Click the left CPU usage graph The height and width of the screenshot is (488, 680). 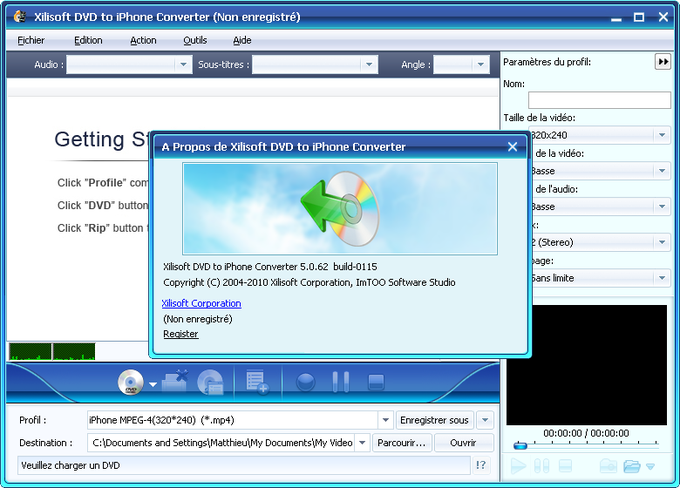click(x=30, y=351)
